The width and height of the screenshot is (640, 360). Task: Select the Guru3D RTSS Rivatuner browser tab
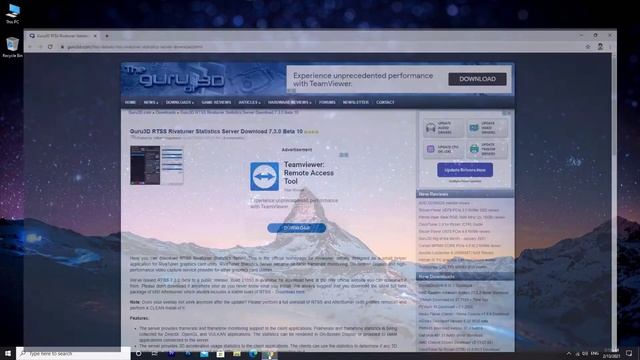pyautogui.click(x=63, y=36)
